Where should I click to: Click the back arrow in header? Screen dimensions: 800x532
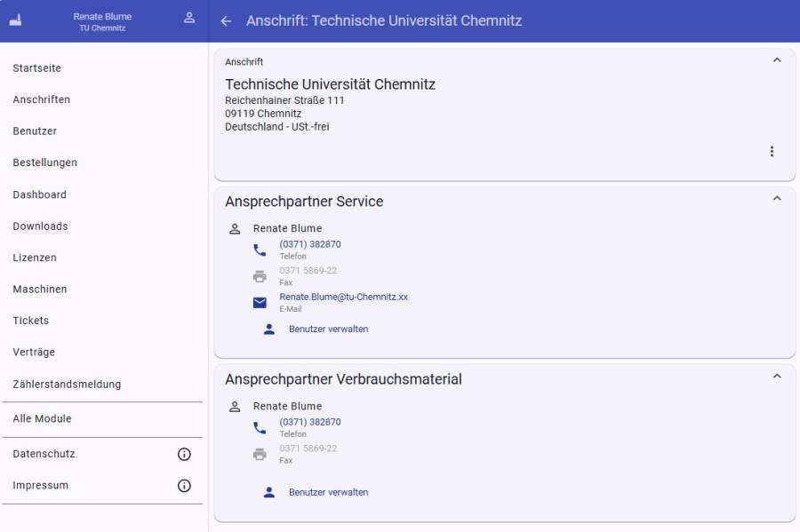click(226, 21)
